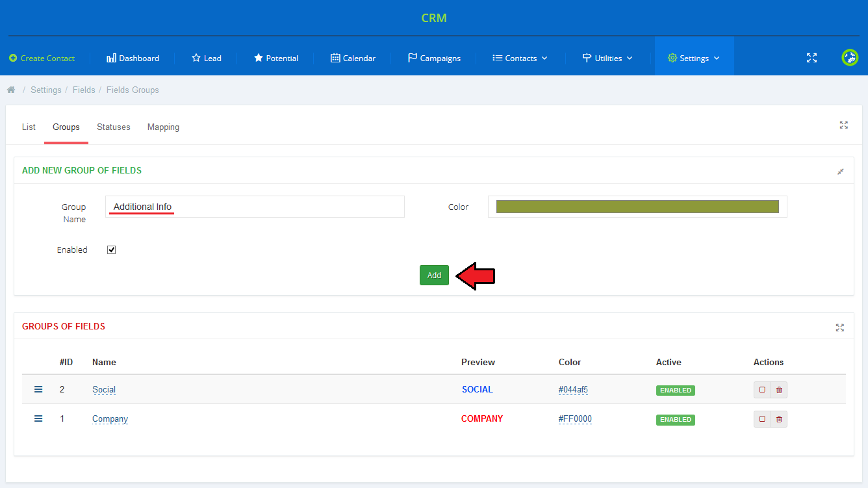
Task: Expand the Groups of Fields panel
Action: [840, 327]
